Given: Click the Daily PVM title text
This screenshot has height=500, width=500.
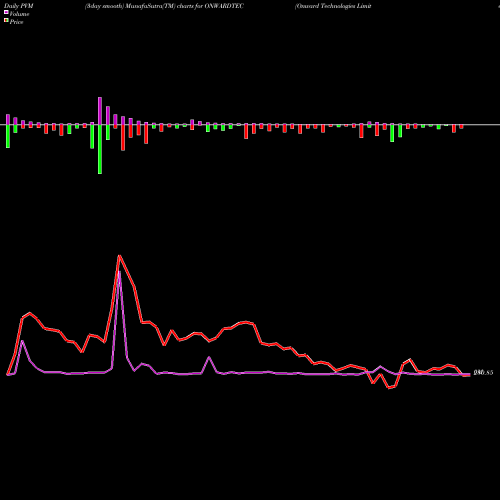Looking at the screenshot, I should point(19,6).
